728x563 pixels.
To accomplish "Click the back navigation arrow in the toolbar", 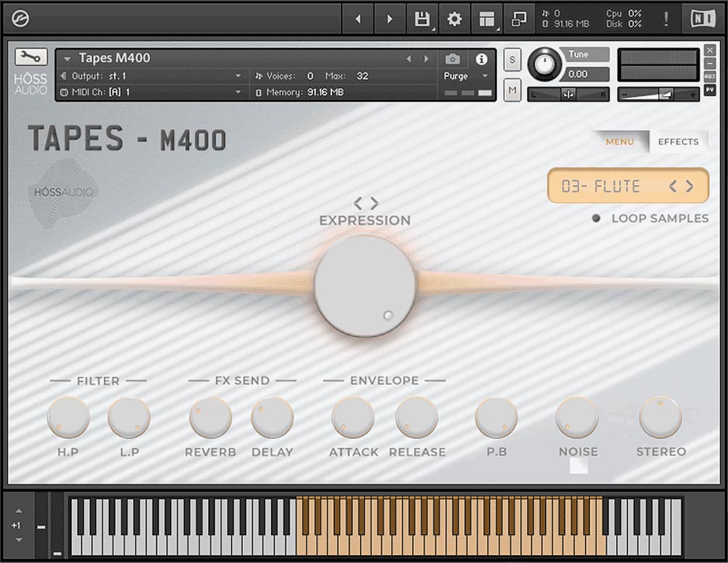I will pyautogui.click(x=357, y=19).
